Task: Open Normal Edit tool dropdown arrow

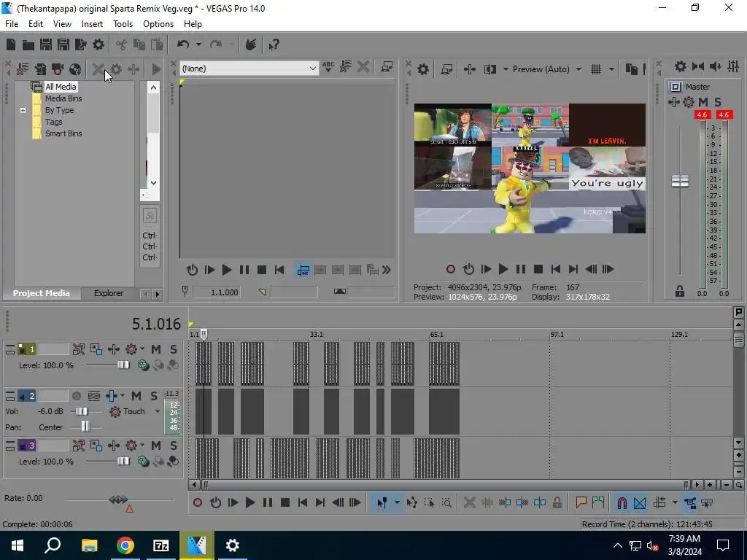Action: [x=397, y=503]
